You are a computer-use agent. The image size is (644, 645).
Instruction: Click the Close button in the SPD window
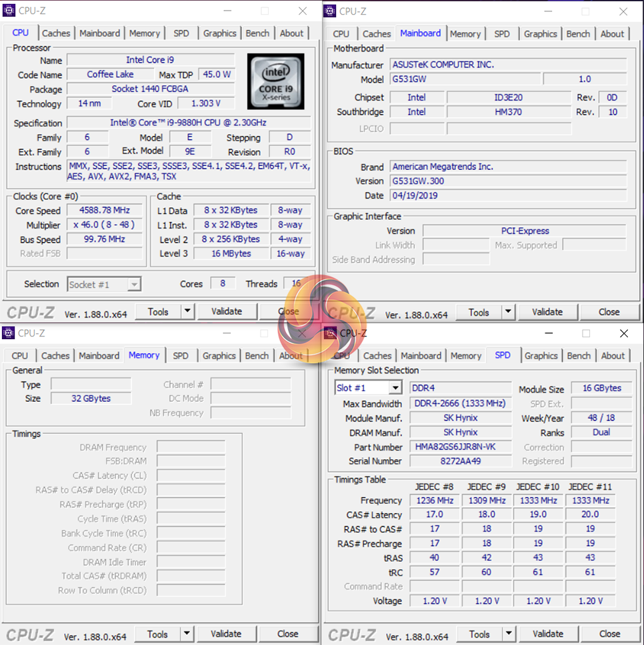pos(610,634)
